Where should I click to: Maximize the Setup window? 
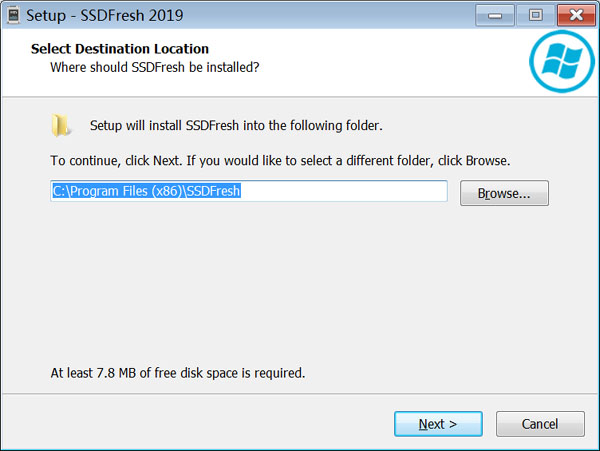[x=535, y=15]
